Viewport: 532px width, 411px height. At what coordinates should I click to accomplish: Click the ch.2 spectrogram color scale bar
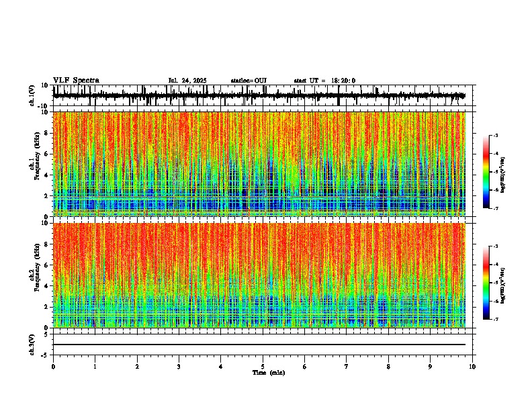coord(486,283)
